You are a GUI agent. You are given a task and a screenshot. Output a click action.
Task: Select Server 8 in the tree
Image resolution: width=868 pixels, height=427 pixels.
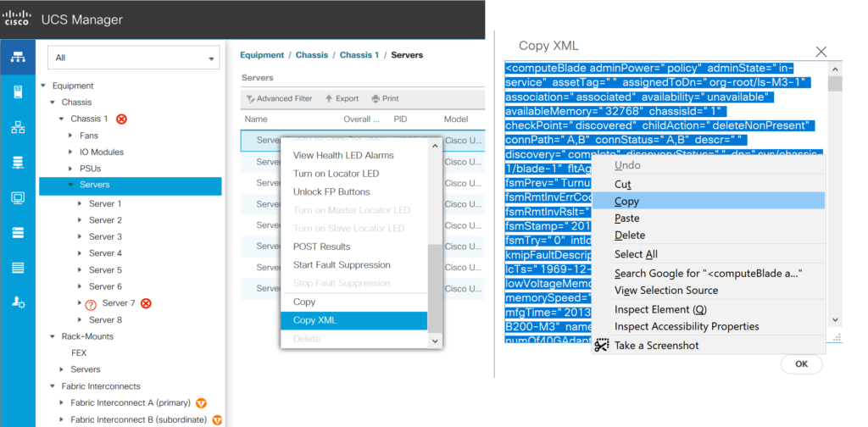coord(105,319)
